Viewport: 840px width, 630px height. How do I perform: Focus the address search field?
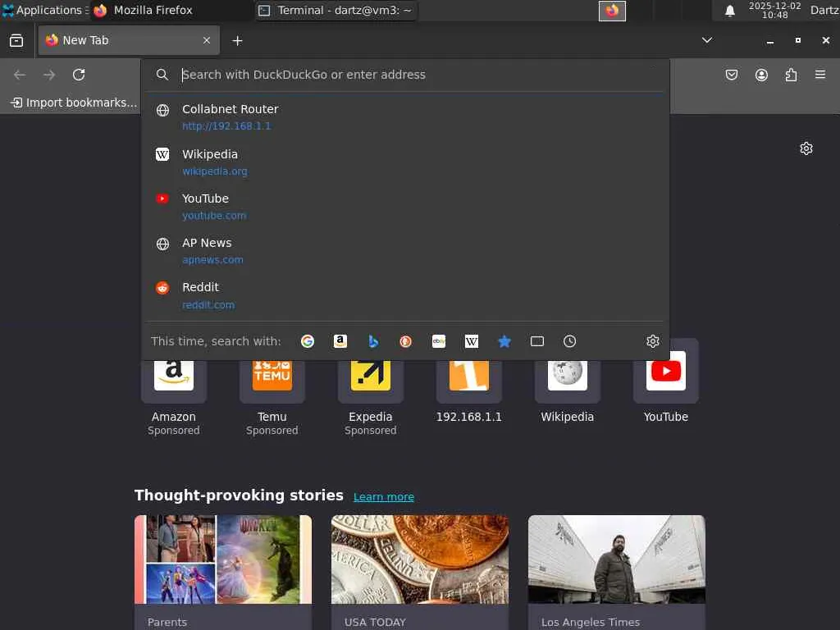click(405, 75)
